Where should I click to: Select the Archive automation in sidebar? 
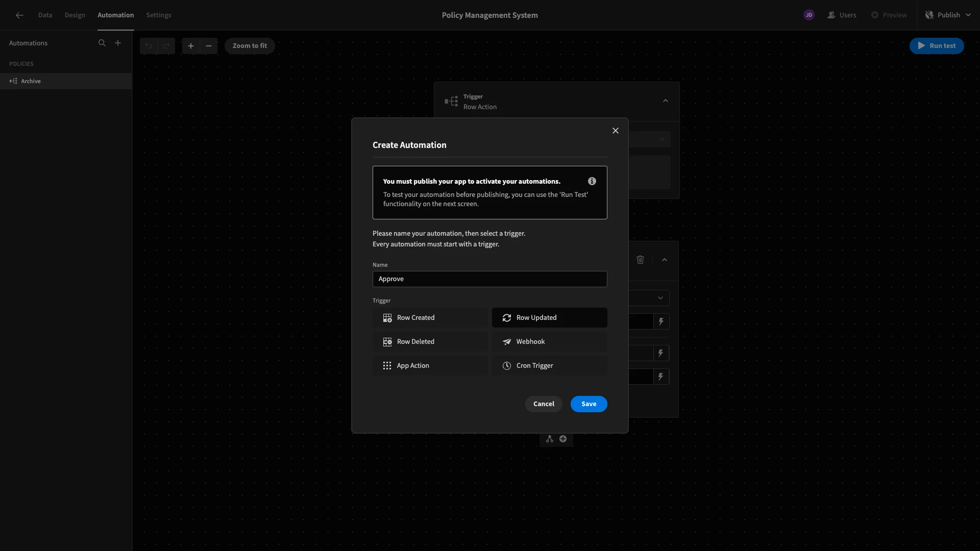66,81
